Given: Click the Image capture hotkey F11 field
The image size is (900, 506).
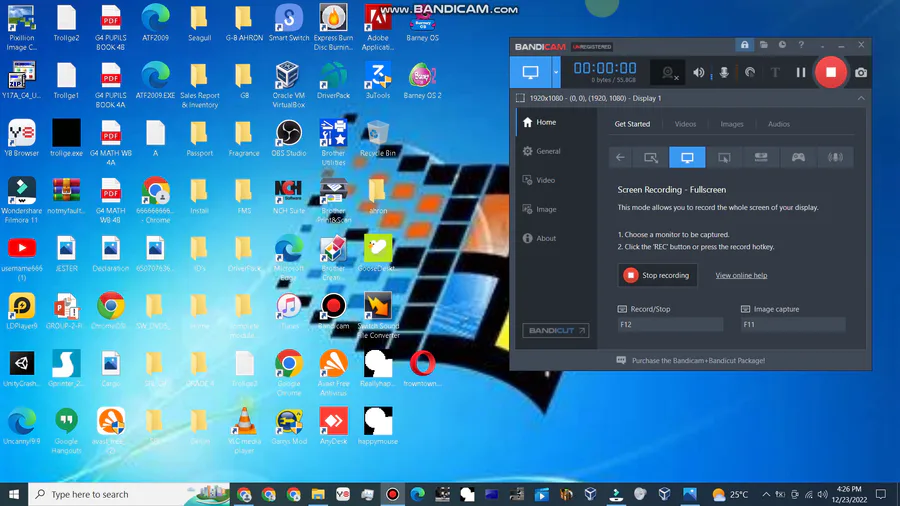Looking at the screenshot, I should point(793,325).
